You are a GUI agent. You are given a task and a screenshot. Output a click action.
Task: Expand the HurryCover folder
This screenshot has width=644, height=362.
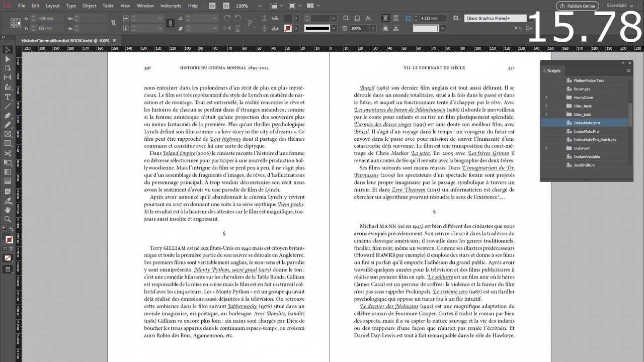(546, 98)
